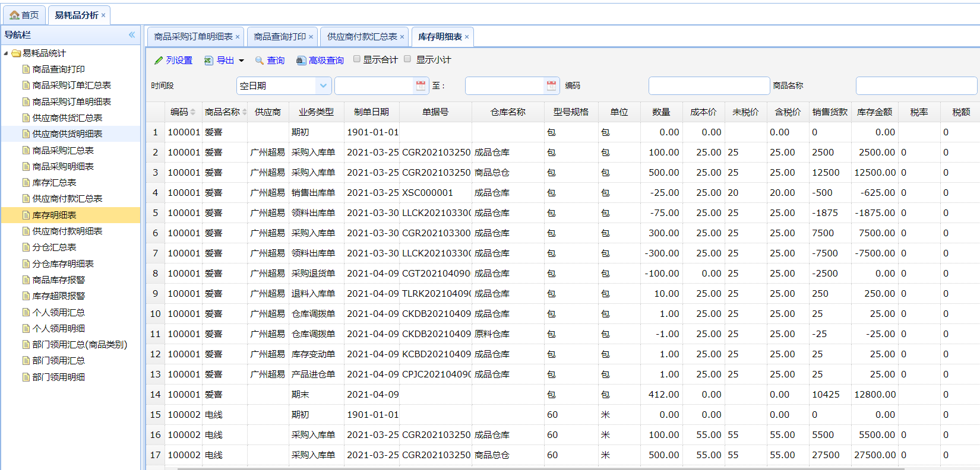Enable the 显示合计 checkbox

click(357, 59)
